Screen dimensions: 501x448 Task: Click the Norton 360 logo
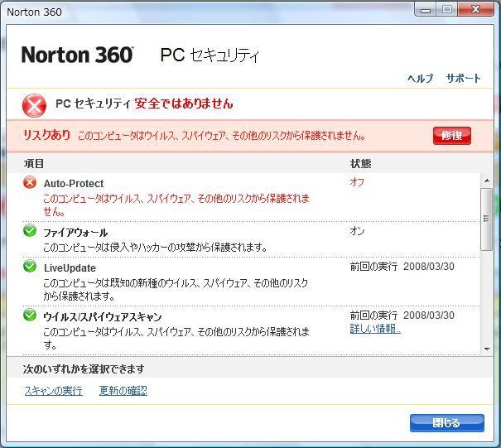coord(77,55)
